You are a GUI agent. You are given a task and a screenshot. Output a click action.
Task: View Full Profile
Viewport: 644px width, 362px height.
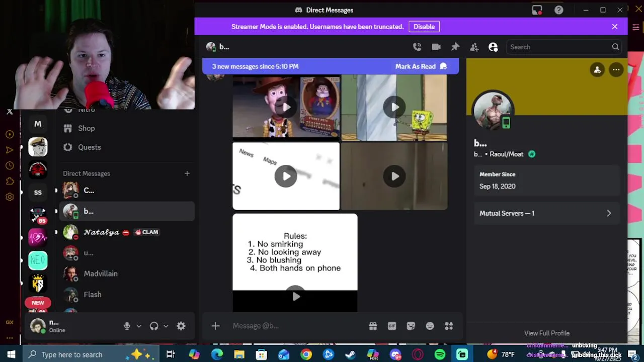pyautogui.click(x=547, y=333)
